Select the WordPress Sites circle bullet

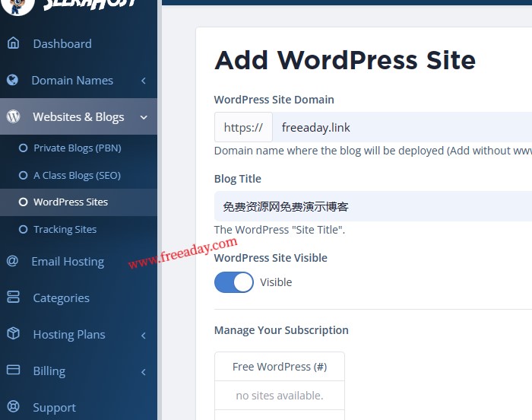pos(23,202)
